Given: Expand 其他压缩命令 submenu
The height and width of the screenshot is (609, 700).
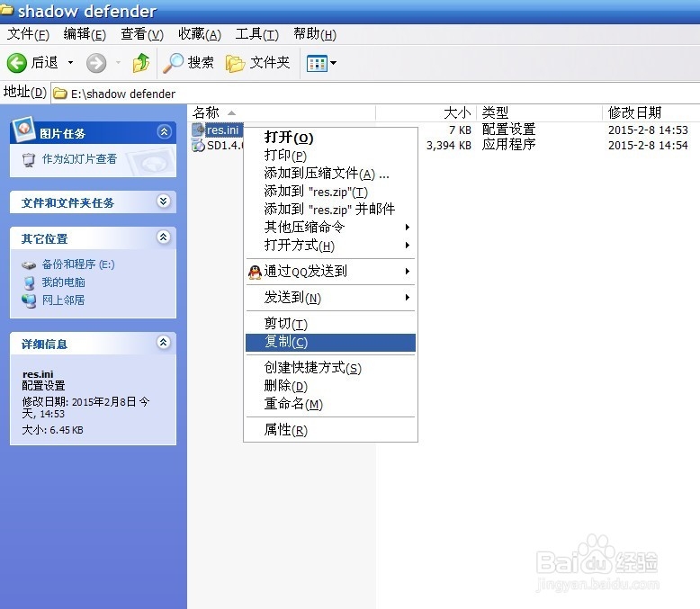Looking at the screenshot, I should [330, 227].
